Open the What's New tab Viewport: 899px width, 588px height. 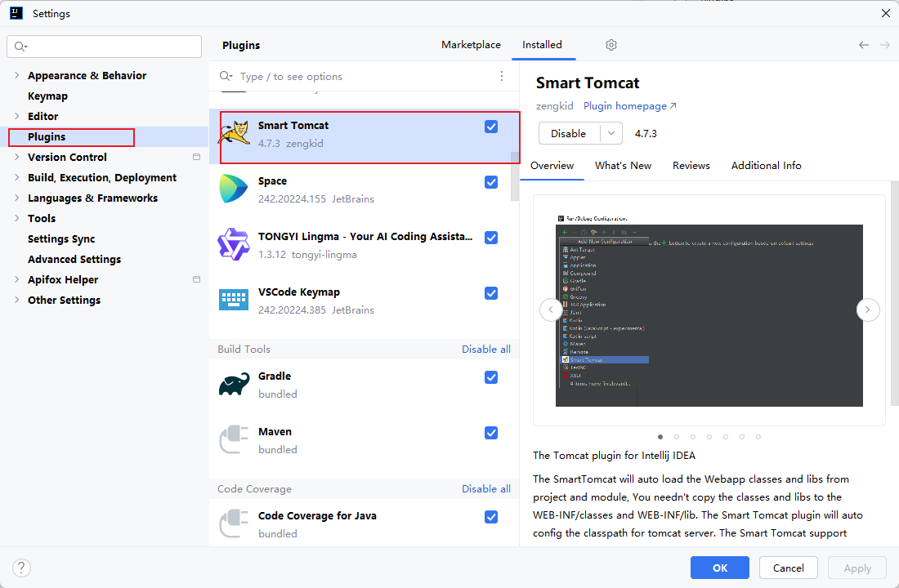pyautogui.click(x=623, y=166)
